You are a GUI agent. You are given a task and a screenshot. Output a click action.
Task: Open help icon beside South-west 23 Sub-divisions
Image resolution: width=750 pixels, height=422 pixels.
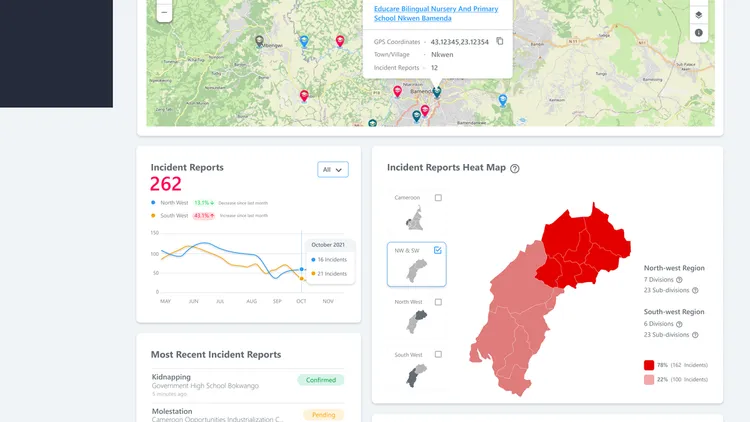tap(695, 335)
